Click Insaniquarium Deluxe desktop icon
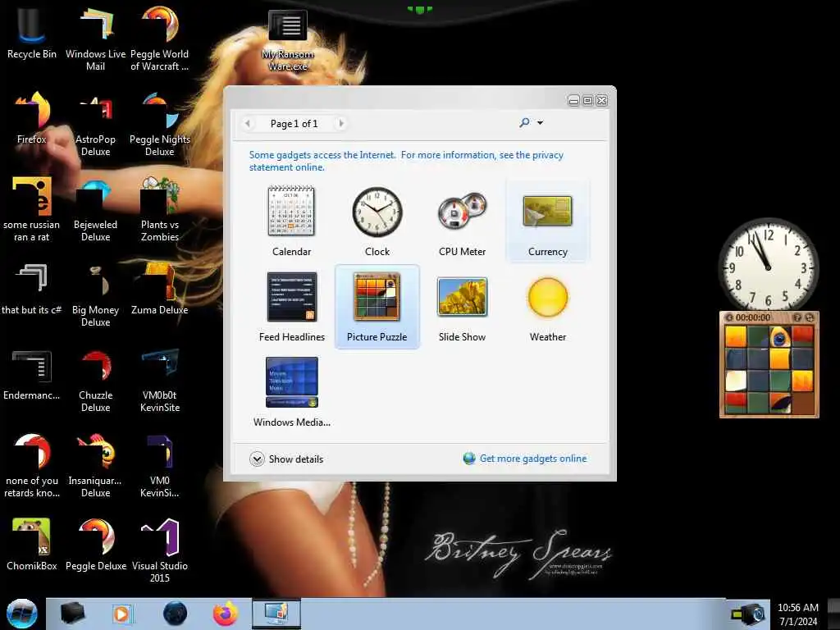The image size is (840, 630). (x=95, y=466)
